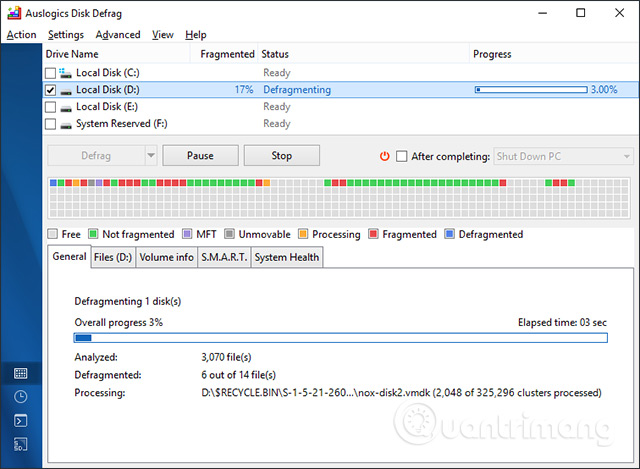The width and height of the screenshot is (640, 469).
Task: Click the Fragmented red legend swatch
Action: 373,234
